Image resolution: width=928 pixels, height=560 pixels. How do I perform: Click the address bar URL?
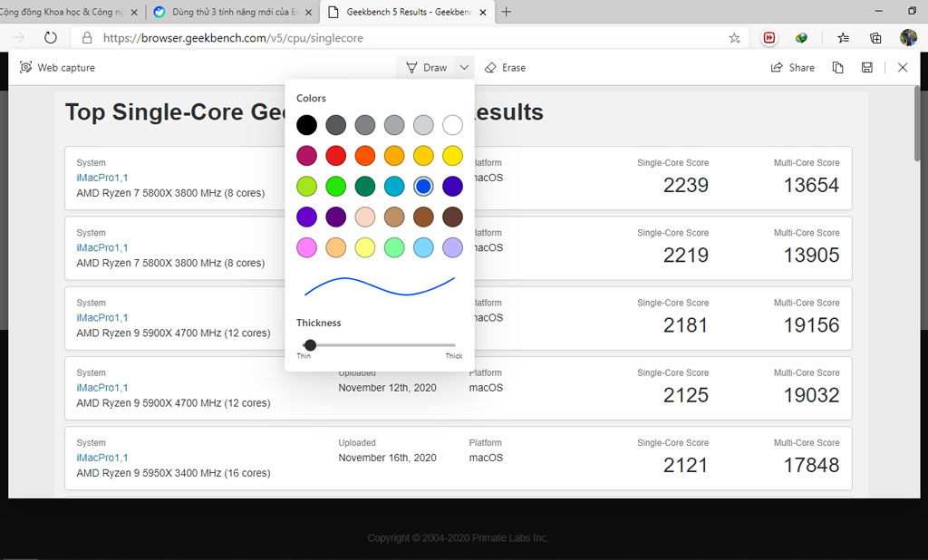[233, 38]
